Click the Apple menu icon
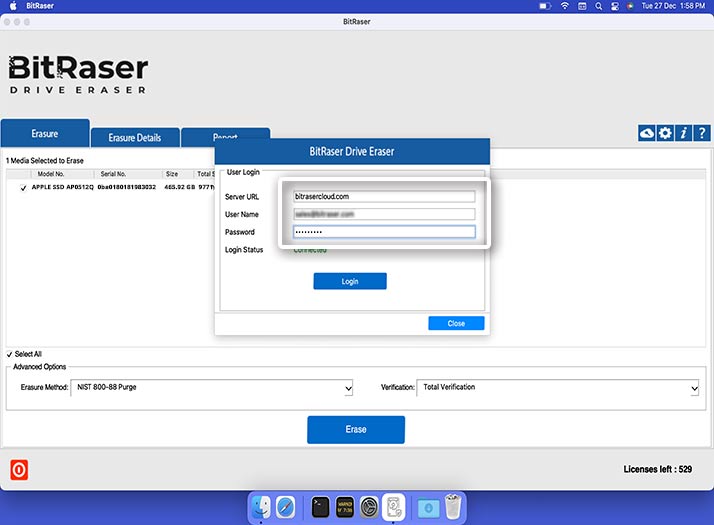The width and height of the screenshot is (714, 525). pyautogui.click(x=13, y=6)
